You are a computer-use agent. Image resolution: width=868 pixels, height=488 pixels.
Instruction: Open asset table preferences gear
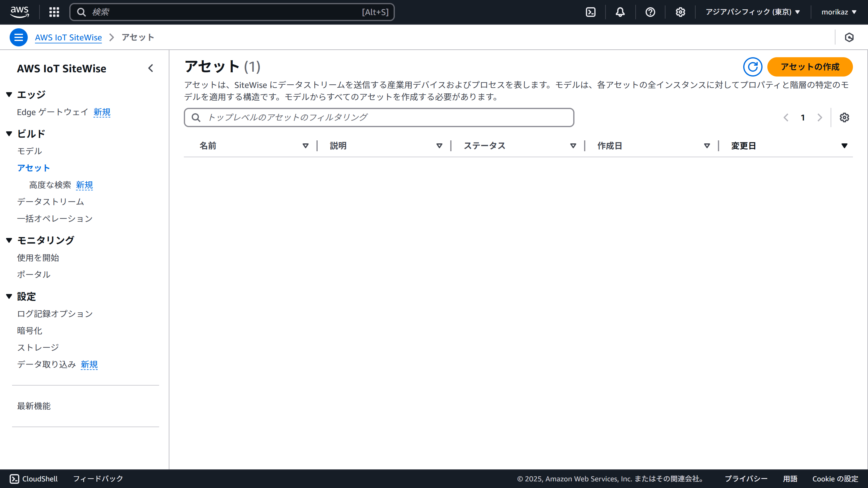[x=844, y=117]
